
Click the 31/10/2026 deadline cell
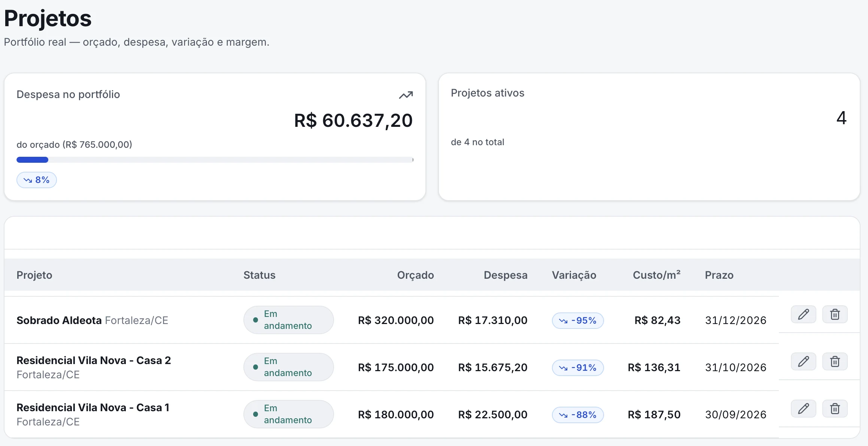click(x=736, y=367)
